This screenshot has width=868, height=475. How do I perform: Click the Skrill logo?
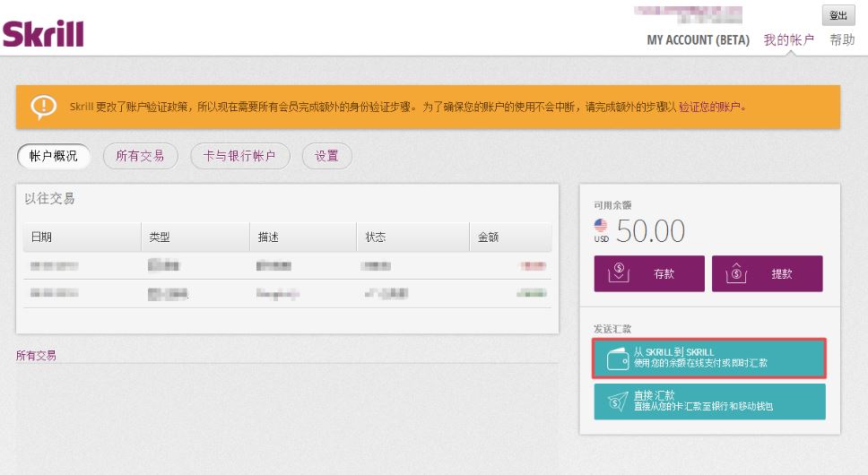tap(43, 34)
